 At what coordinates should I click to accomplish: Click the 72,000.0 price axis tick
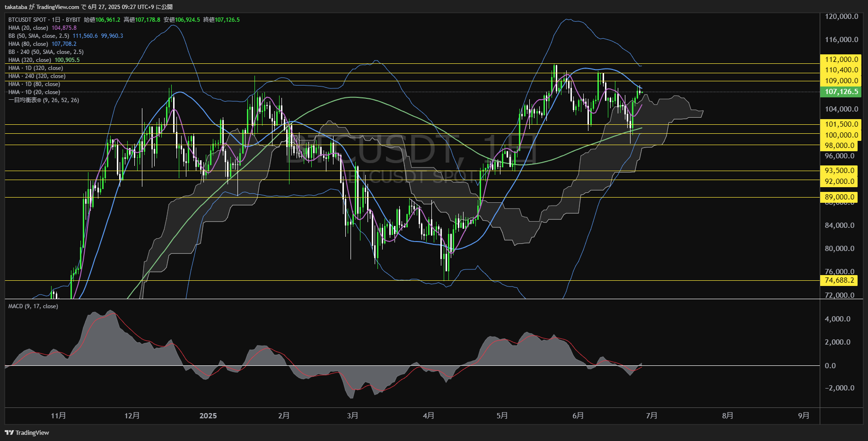(x=840, y=295)
